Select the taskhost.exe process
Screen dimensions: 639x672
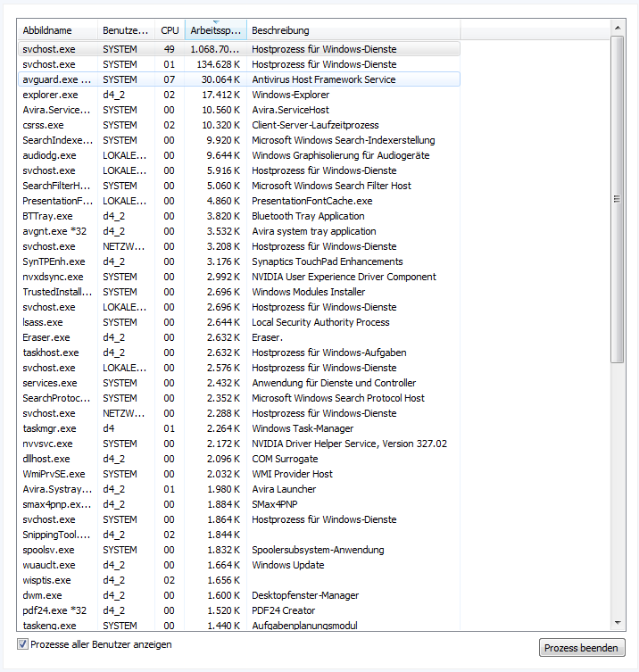[x=239, y=353]
